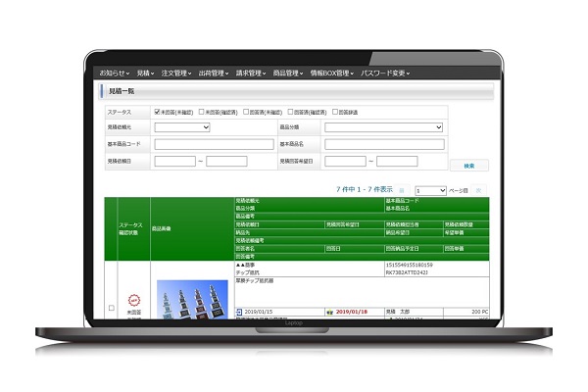Open the 注文管理 menu

(x=176, y=73)
